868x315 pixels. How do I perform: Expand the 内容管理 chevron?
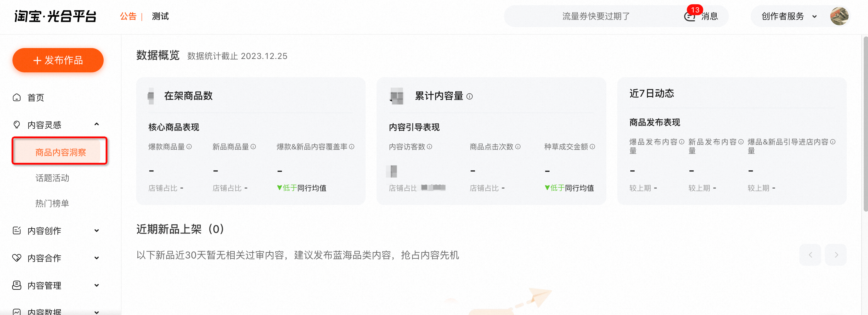(x=97, y=285)
